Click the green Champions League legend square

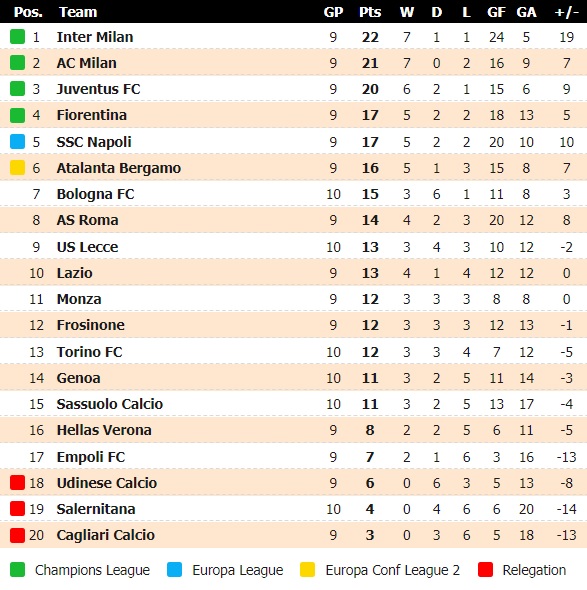(17, 570)
